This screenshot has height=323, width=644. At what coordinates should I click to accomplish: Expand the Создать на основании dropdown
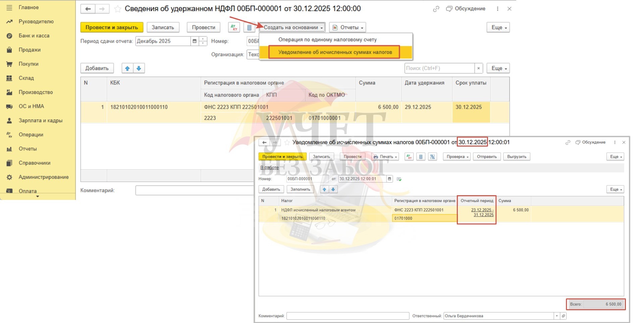click(292, 28)
